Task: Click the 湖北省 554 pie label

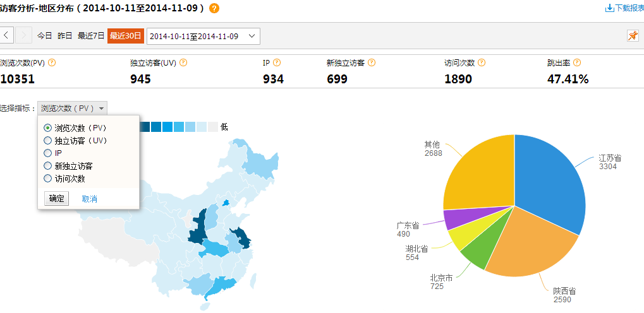Action: tap(416, 252)
